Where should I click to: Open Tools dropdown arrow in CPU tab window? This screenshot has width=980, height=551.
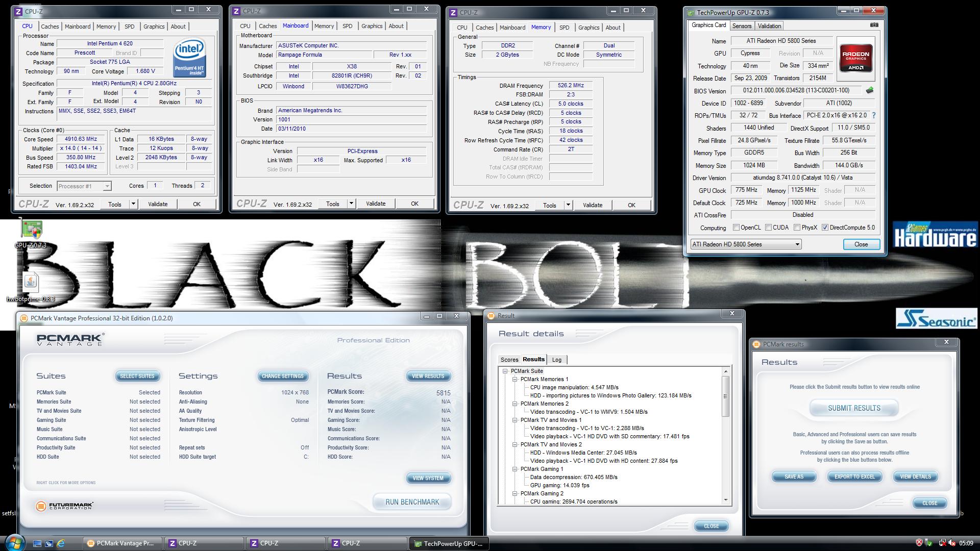point(133,204)
